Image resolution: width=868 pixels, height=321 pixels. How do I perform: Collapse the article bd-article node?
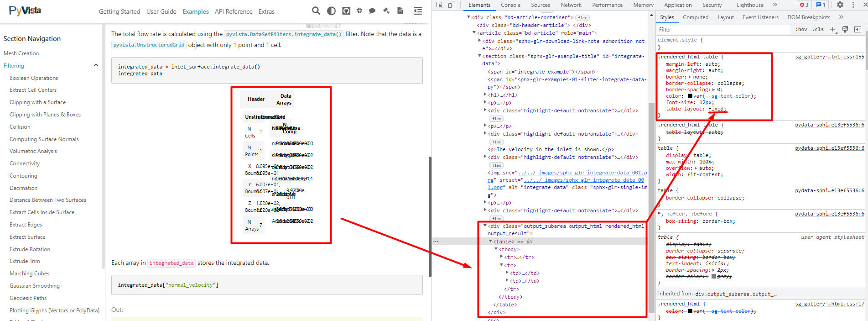474,33
